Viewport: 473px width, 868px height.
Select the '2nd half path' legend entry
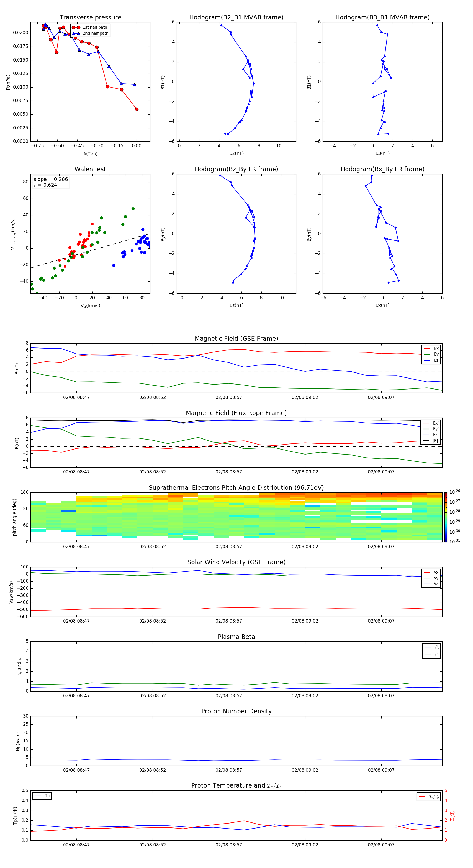90,33
